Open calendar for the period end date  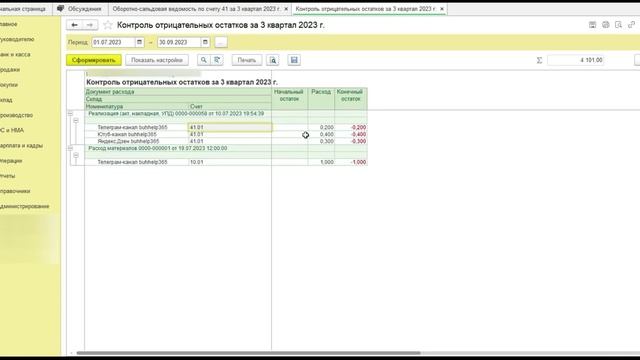tap(205, 42)
